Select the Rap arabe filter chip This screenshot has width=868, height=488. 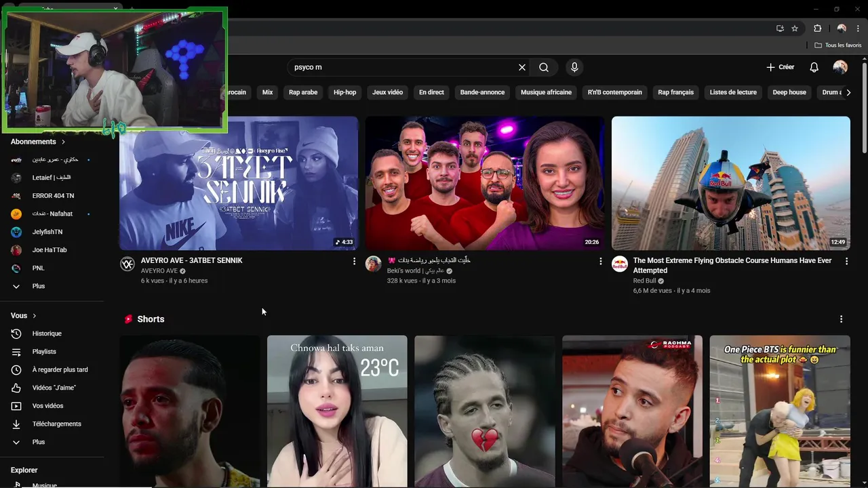[303, 92]
